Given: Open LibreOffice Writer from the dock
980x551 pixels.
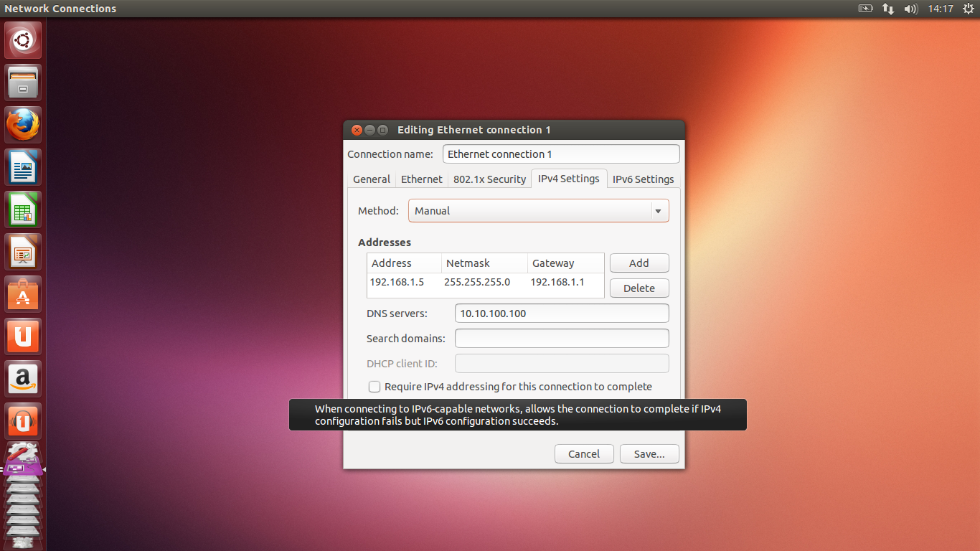Looking at the screenshot, I should [22, 166].
